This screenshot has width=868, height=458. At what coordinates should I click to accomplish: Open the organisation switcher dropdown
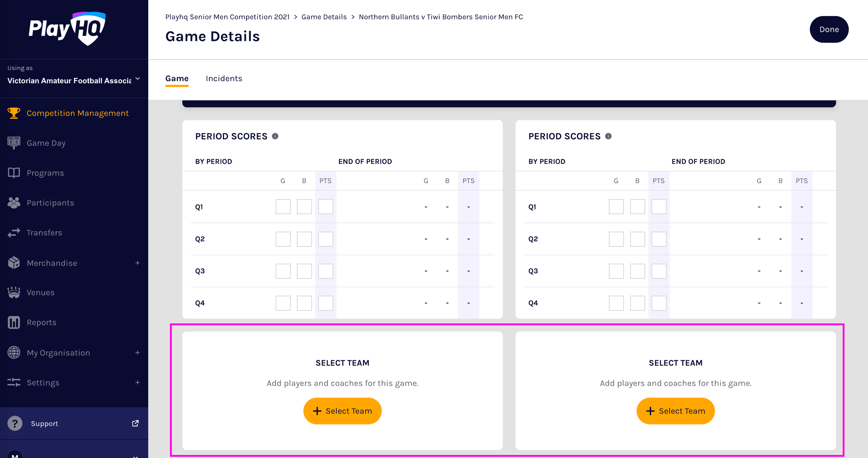(x=137, y=79)
